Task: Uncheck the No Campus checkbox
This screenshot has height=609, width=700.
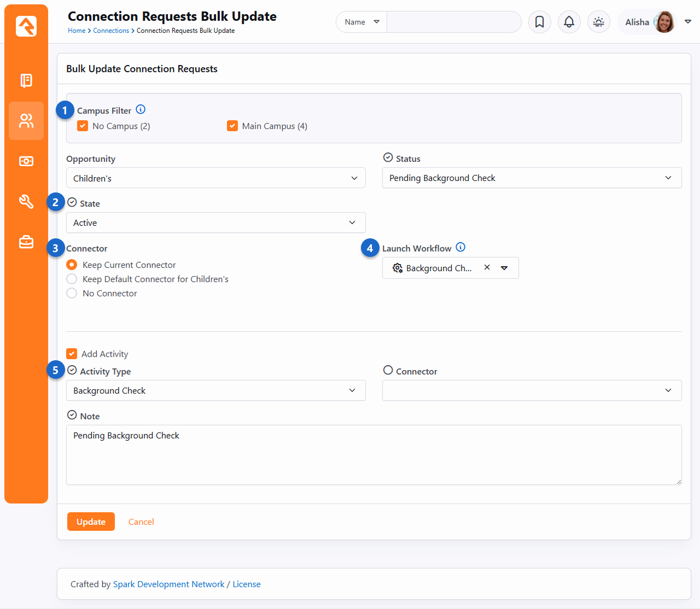Action: [83, 126]
